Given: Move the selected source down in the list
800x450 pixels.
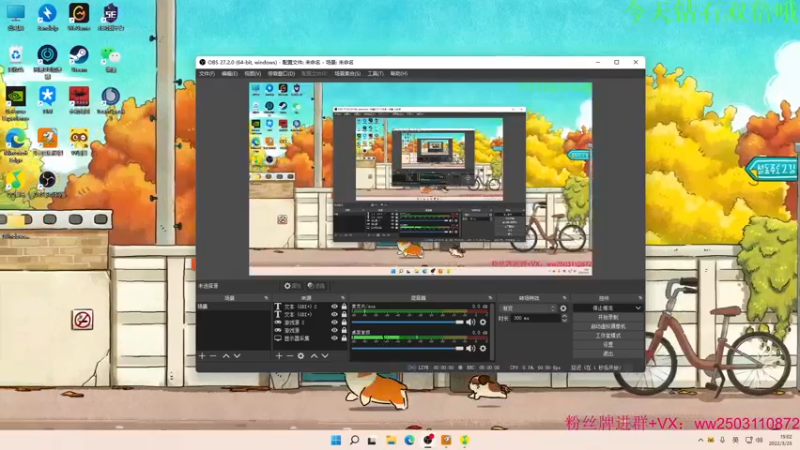Looking at the screenshot, I should tap(325, 356).
